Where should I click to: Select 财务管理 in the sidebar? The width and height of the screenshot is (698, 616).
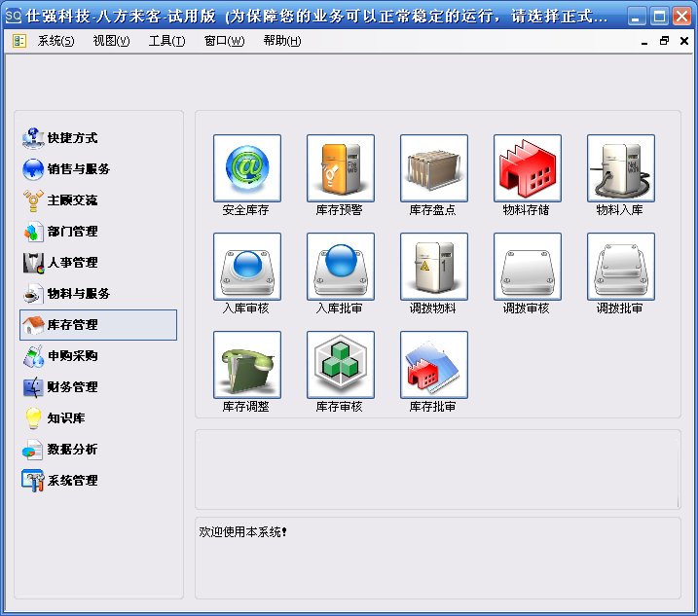point(72,387)
